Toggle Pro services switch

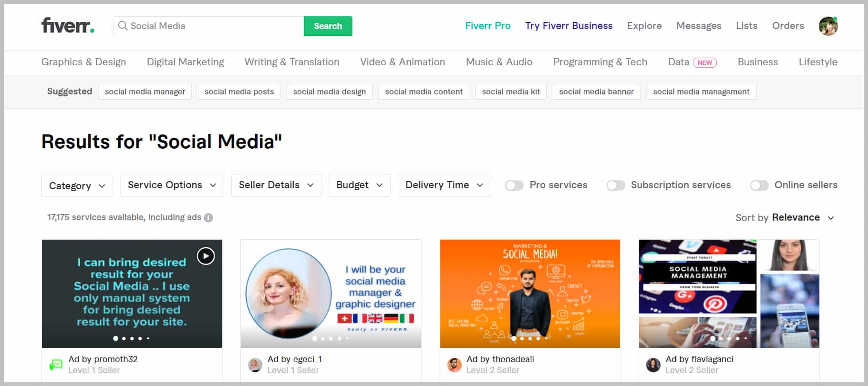[514, 185]
